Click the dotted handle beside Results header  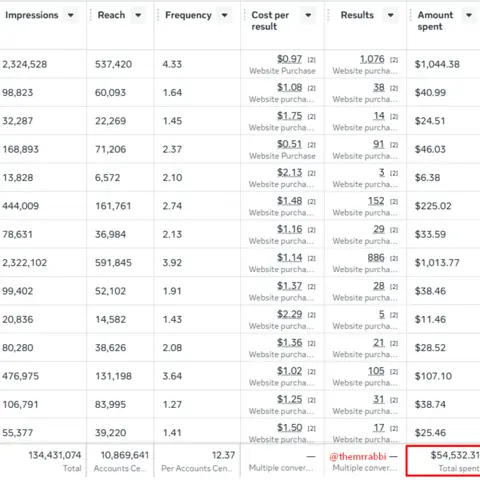[328, 15]
